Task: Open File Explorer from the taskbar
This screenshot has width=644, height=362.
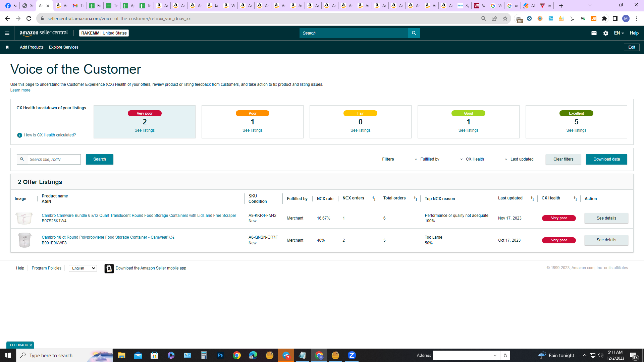Action: (121, 355)
